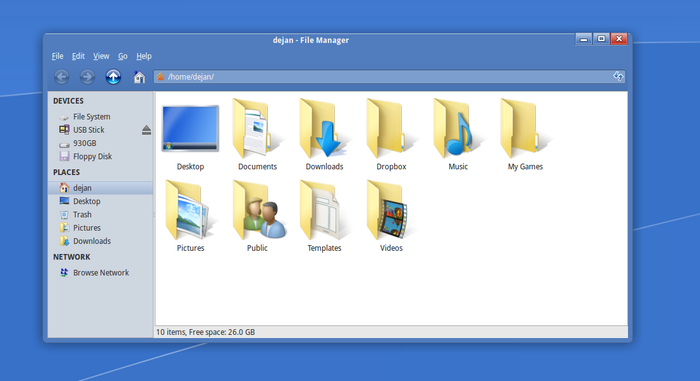Go to parent folder with up arrow
This screenshot has width=700, height=381.
click(113, 77)
